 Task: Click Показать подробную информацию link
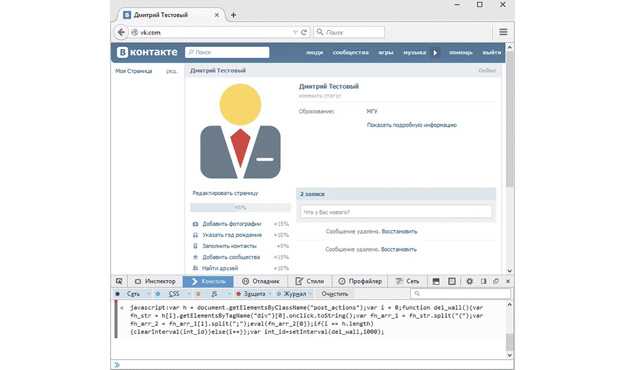[412, 125]
